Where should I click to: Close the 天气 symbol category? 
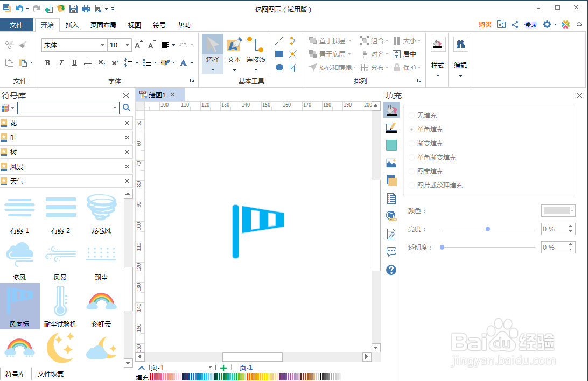[x=127, y=181]
